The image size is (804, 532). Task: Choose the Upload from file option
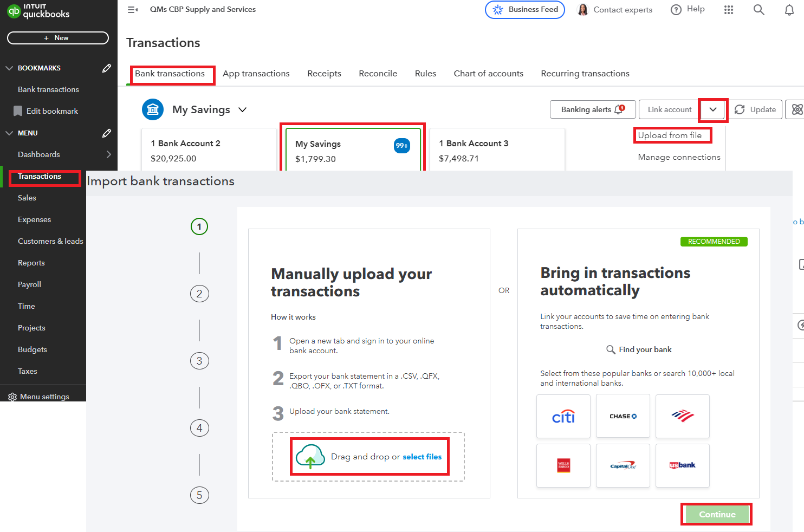pos(672,135)
